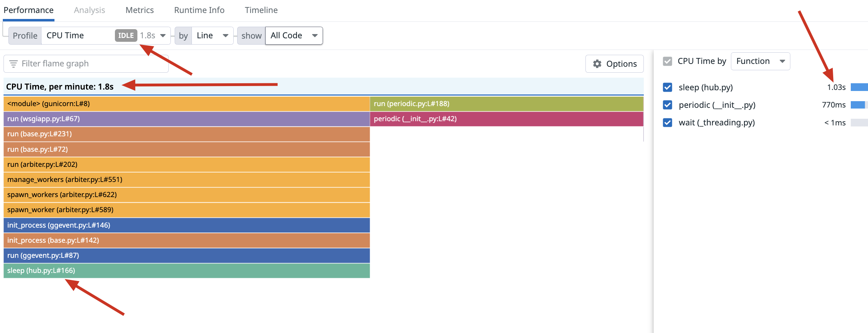Click the blue usage bar for periodic
The image size is (868, 333).
point(858,105)
